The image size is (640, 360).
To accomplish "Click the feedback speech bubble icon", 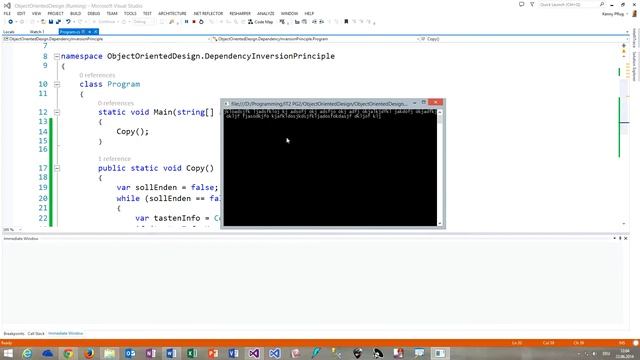I will point(521,4).
